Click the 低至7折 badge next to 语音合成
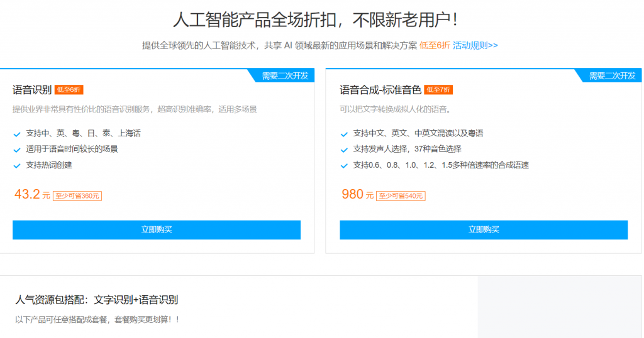644x338 pixels. [438, 90]
